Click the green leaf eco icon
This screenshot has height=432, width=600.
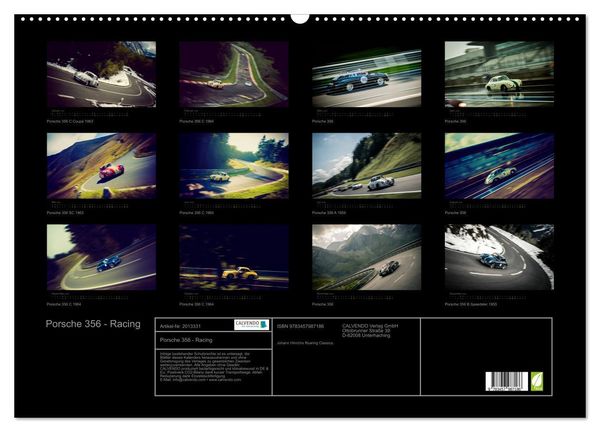point(536,381)
